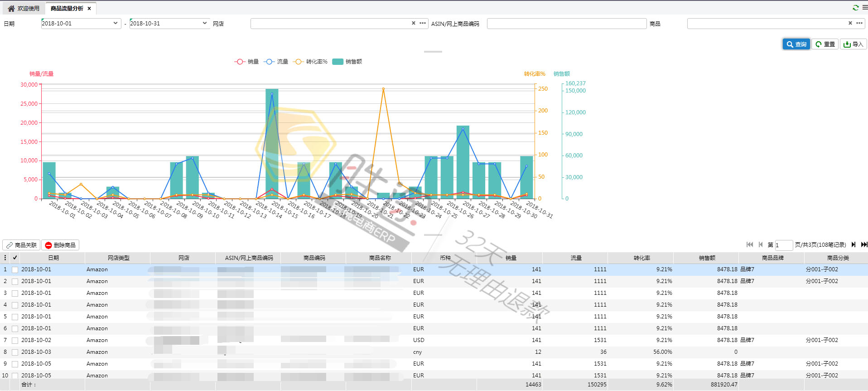Toggle the 销售额 legend series
The width and height of the screenshot is (868, 391).
[x=347, y=62]
